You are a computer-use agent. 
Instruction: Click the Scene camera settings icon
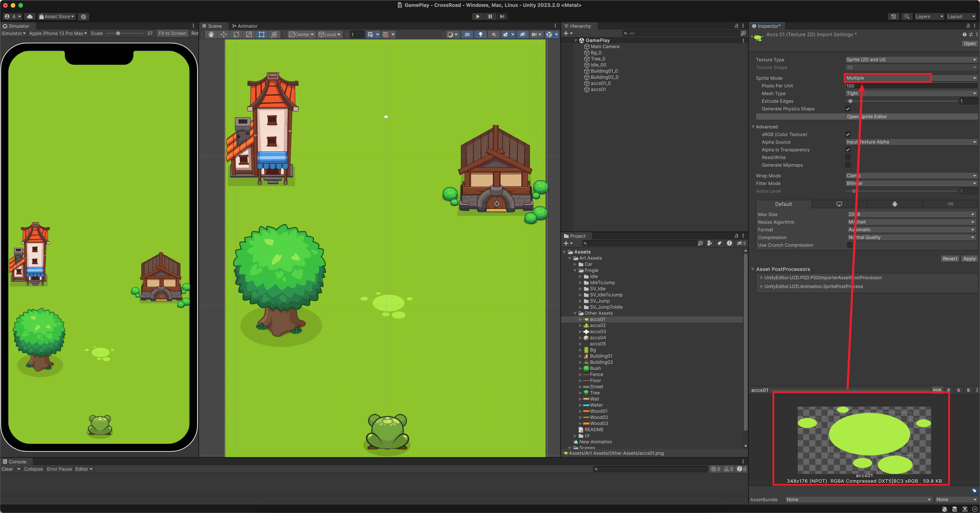coord(534,34)
